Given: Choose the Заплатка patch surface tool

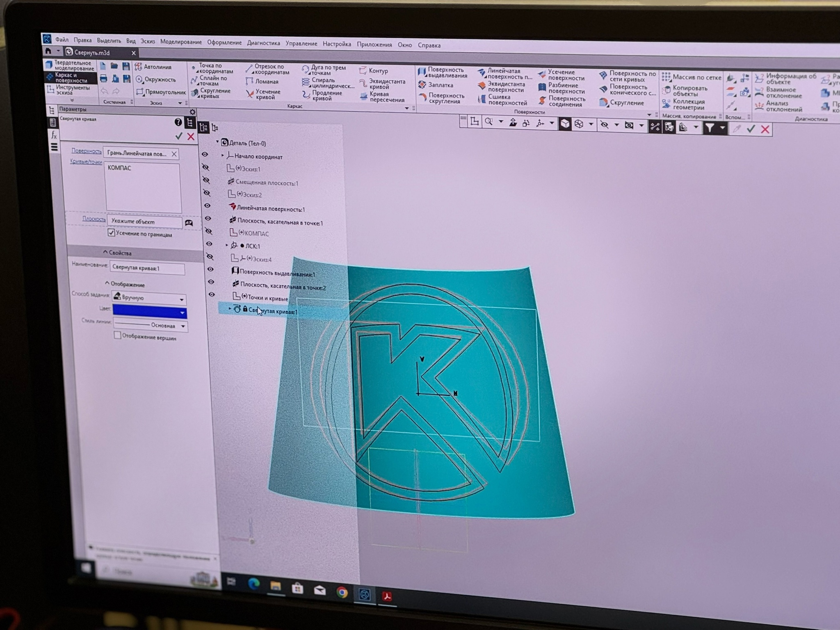Looking at the screenshot, I should 440,85.
